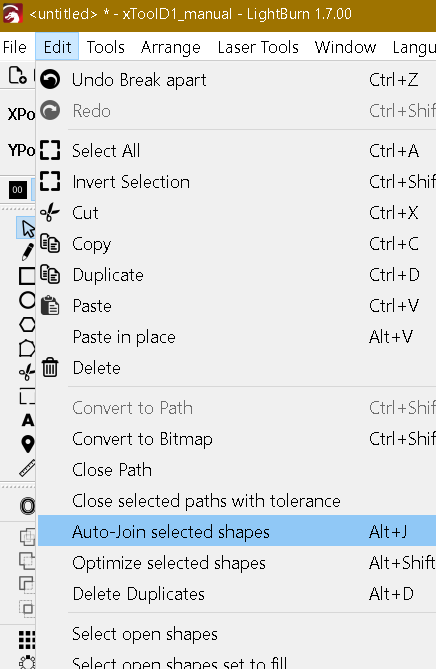Select the hexagon Polygon tool
Screen dimensions: 436x669
(x=27, y=324)
